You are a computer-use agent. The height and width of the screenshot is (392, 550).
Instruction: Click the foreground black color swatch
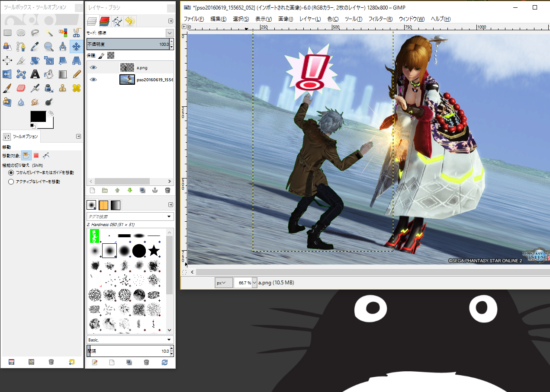(38, 116)
